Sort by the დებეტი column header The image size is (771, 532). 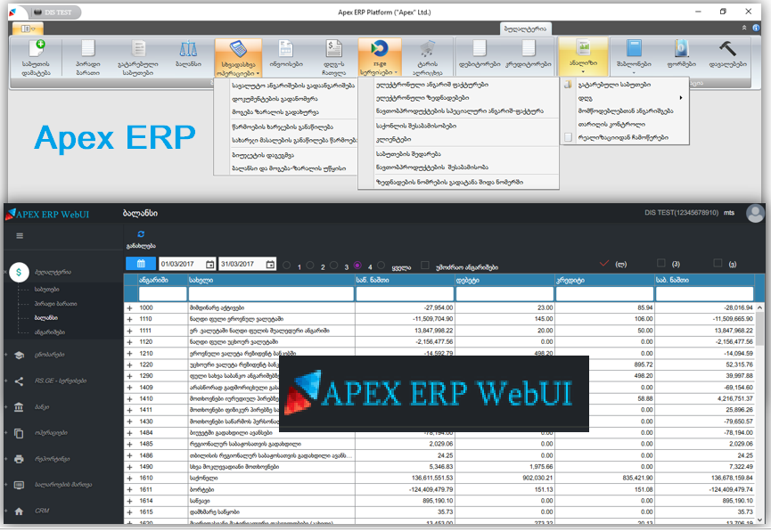click(x=505, y=281)
